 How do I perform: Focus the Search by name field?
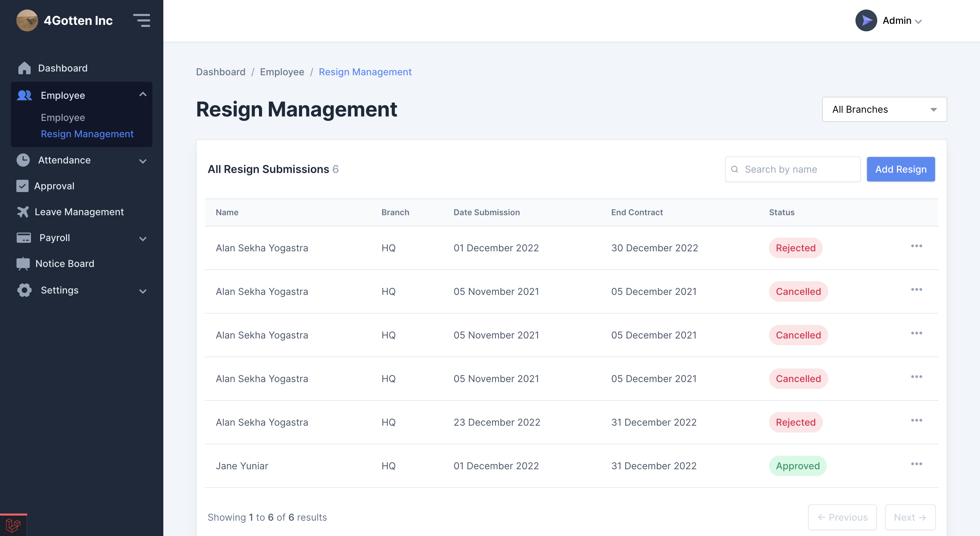click(793, 169)
